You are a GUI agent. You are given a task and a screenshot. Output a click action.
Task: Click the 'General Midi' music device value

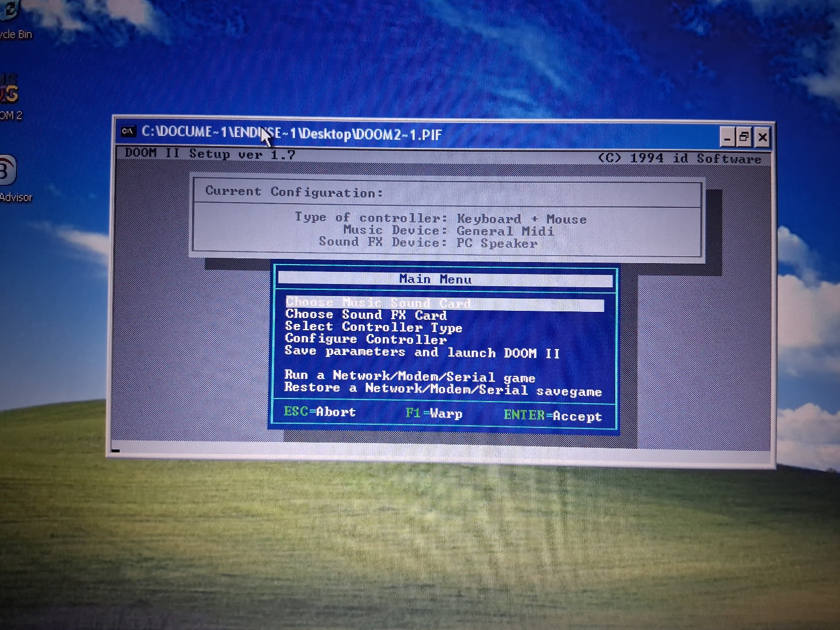505,231
